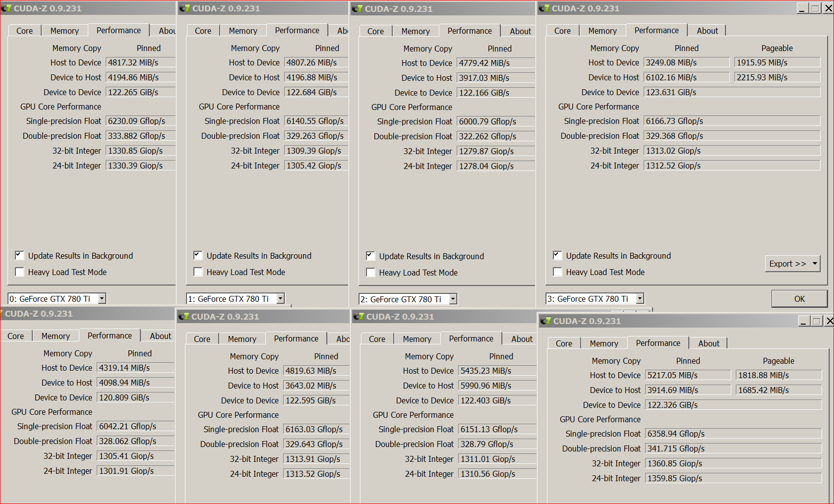Toggle Update Results in Background in GPU 2 window

pos(370,256)
